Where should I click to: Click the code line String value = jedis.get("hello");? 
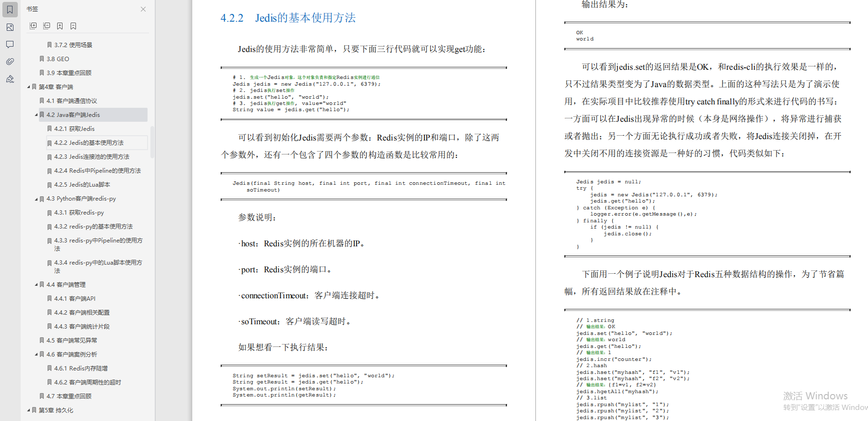pyautogui.click(x=291, y=110)
